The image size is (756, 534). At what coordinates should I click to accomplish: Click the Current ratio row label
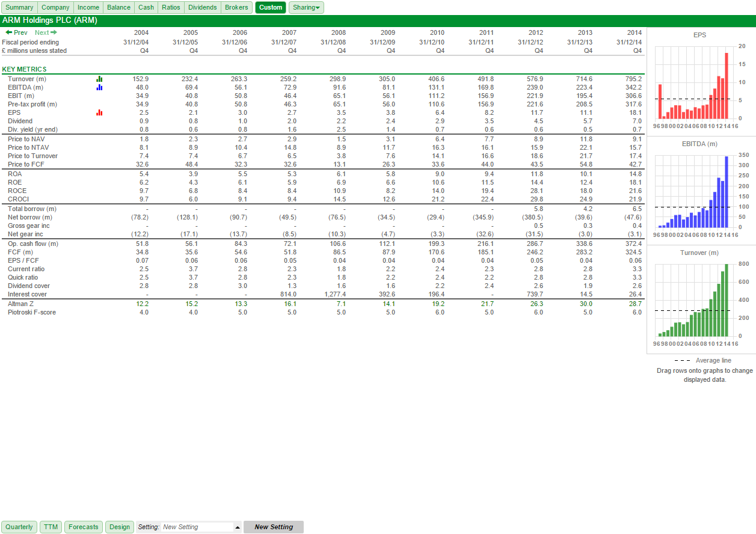(x=25, y=269)
